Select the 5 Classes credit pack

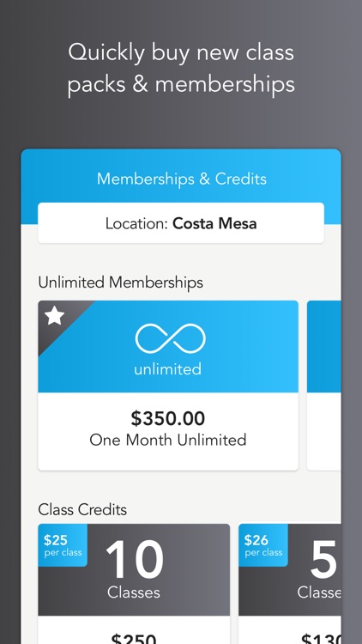coord(290,583)
